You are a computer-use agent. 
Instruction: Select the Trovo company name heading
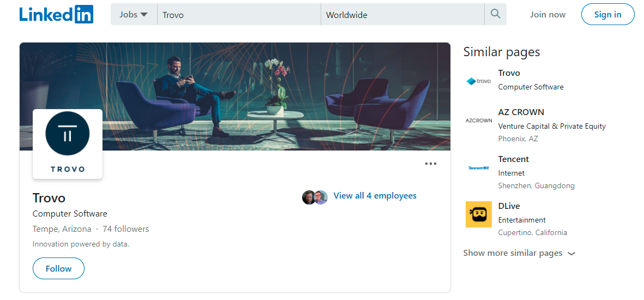(49, 198)
